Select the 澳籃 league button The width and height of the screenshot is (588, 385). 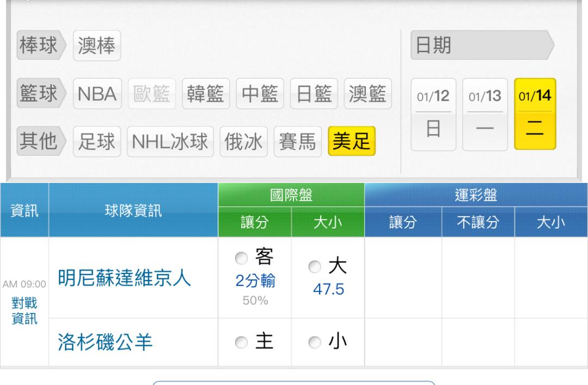point(367,94)
